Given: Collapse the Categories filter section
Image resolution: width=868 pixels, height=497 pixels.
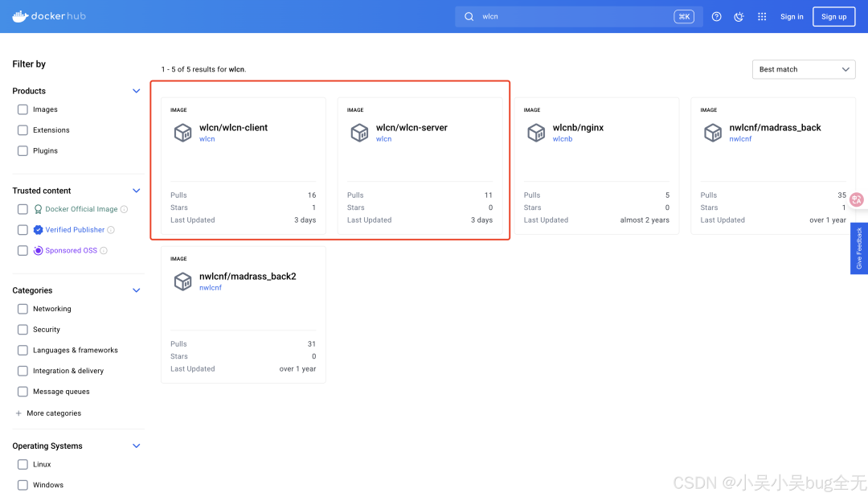Looking at the screenshot, I should coord(136,290).
